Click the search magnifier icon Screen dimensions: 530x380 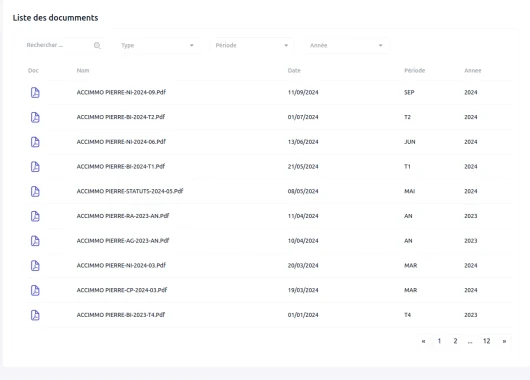point(97,45)
